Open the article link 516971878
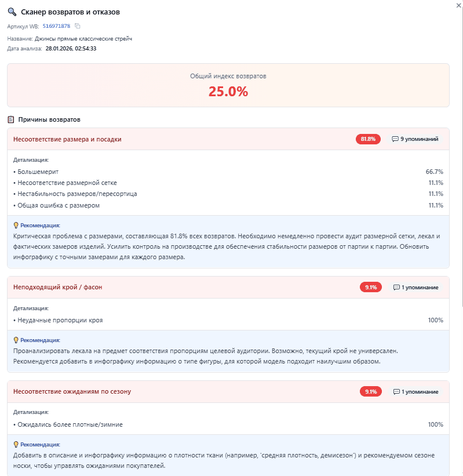The height and width of the screenshot is (476, 463). click(56, 26)
